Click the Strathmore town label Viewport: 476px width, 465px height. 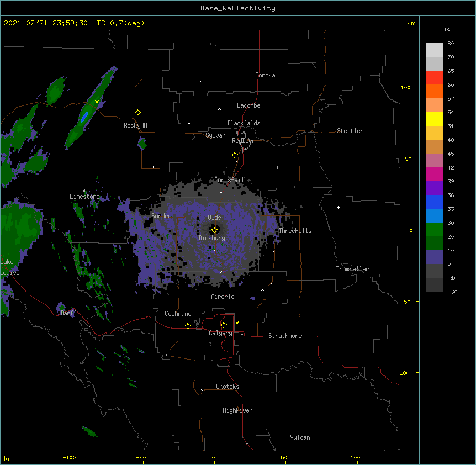pos(285,336)
